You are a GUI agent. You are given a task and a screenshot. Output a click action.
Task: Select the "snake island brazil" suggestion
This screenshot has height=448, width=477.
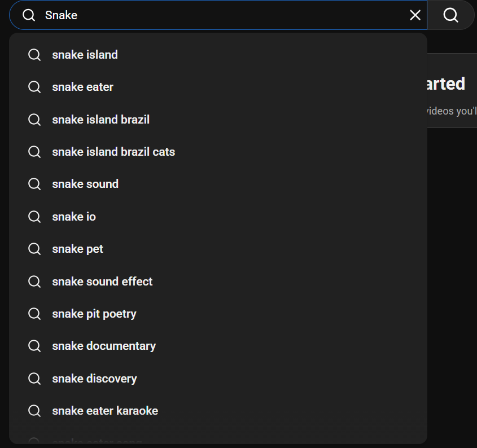click(100, 120)
